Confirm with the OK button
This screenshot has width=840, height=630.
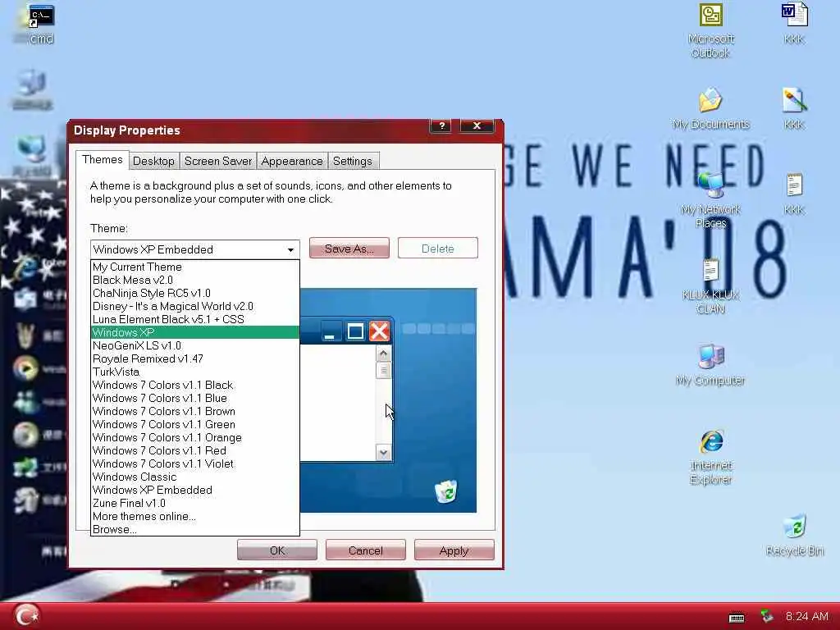click(277, 550)
